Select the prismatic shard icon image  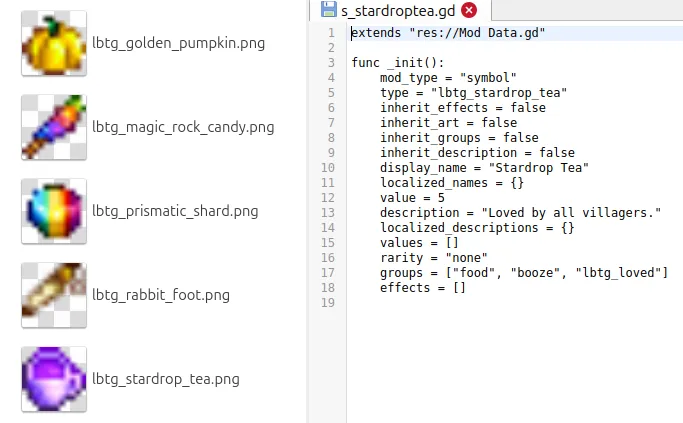pos(54,211)
